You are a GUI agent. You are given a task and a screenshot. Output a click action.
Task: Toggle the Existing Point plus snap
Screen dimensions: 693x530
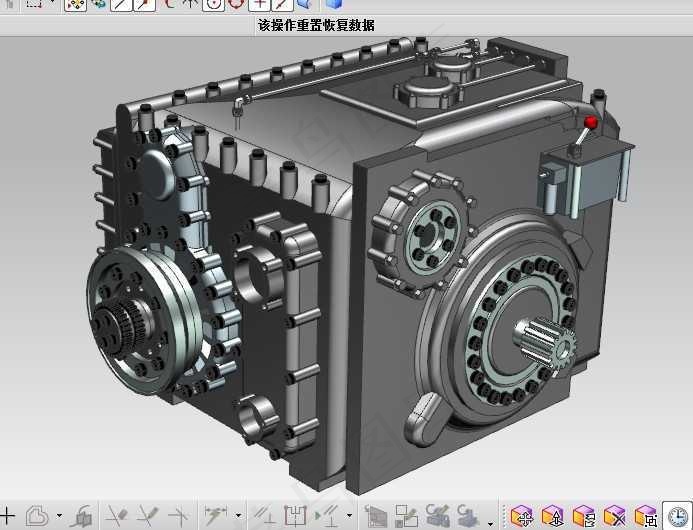point(259,5)
